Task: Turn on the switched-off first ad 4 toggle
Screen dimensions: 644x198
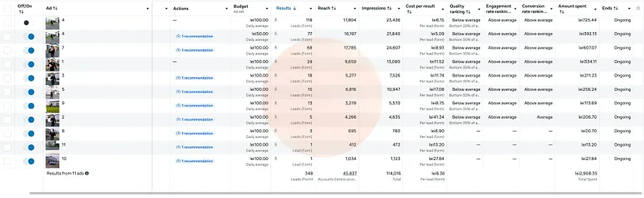Action: (x=28, y=23)
